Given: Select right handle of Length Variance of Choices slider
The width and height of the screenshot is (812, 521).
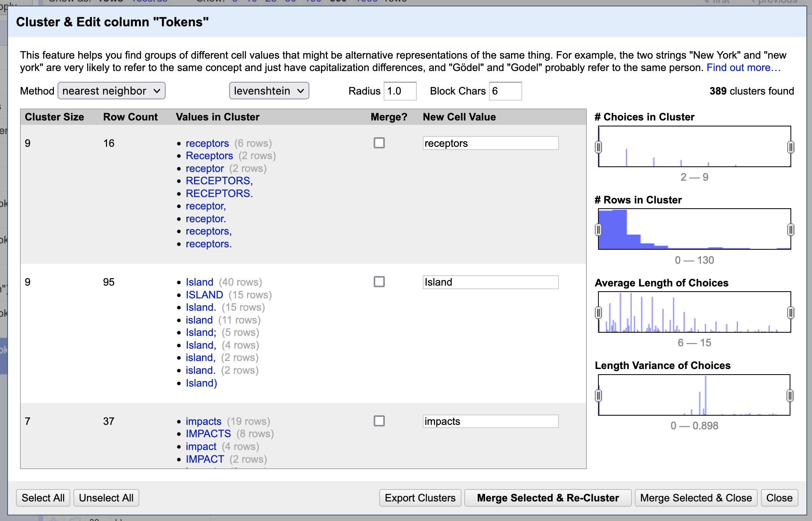Looking at the screenshot, I should point(790,396).
